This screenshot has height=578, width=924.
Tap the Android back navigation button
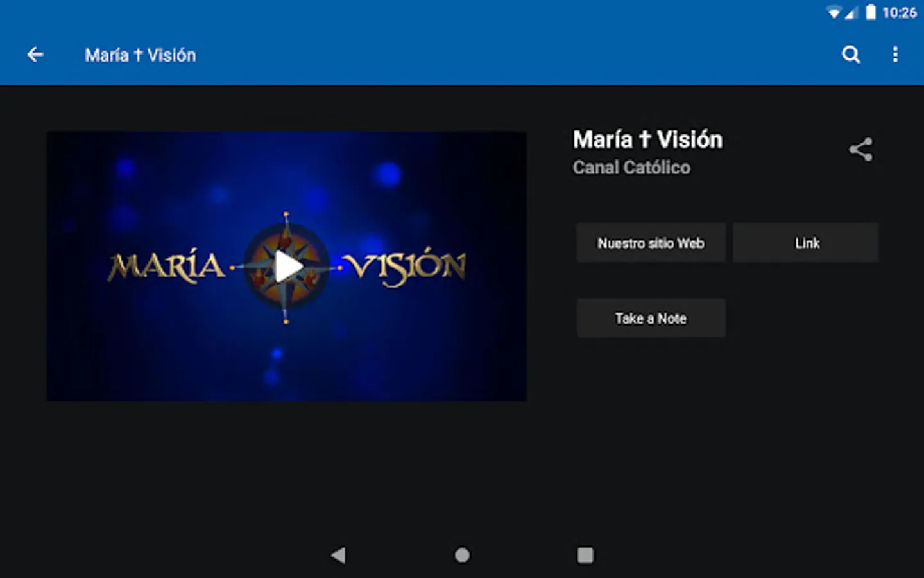tap(338, 555)
